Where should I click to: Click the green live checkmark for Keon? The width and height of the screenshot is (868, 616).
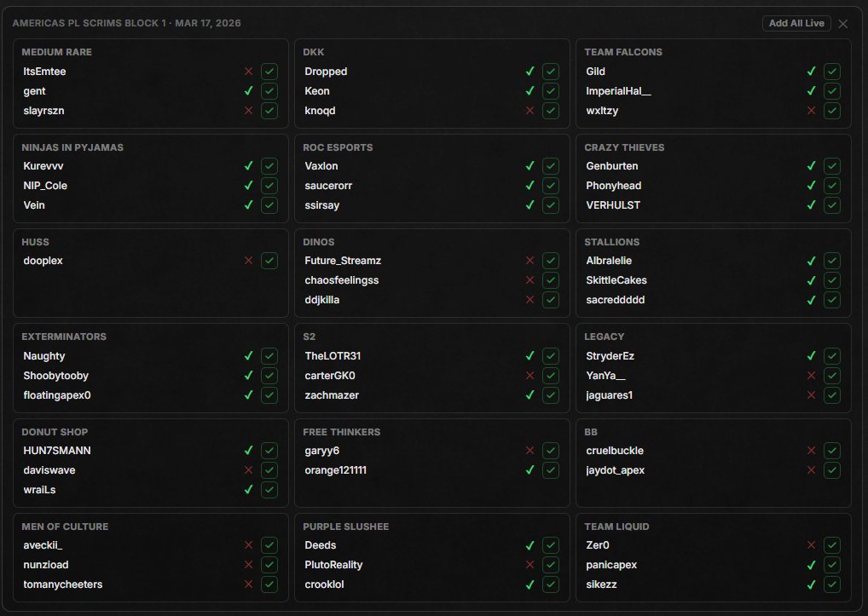529,90
